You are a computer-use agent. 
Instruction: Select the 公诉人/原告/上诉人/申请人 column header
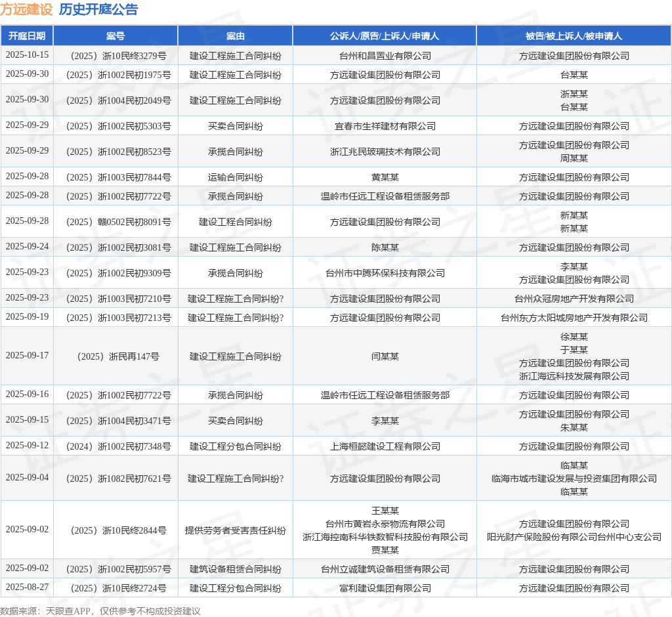[x=385, y=36]
